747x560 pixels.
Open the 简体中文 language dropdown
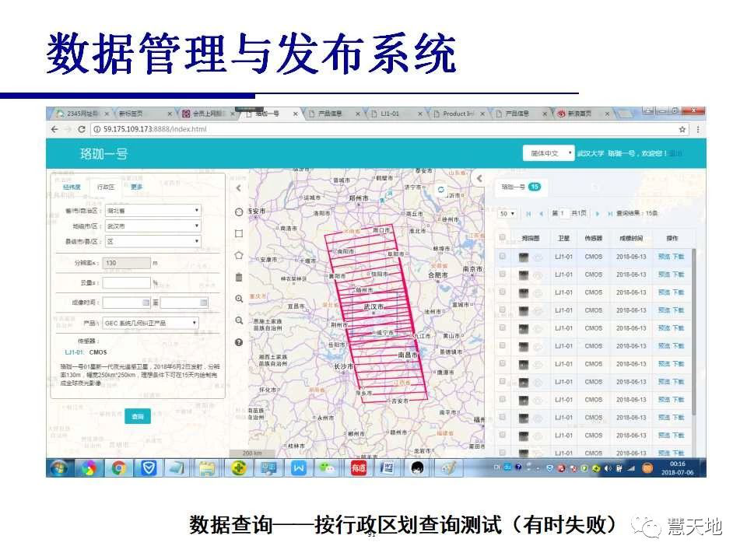548,153
